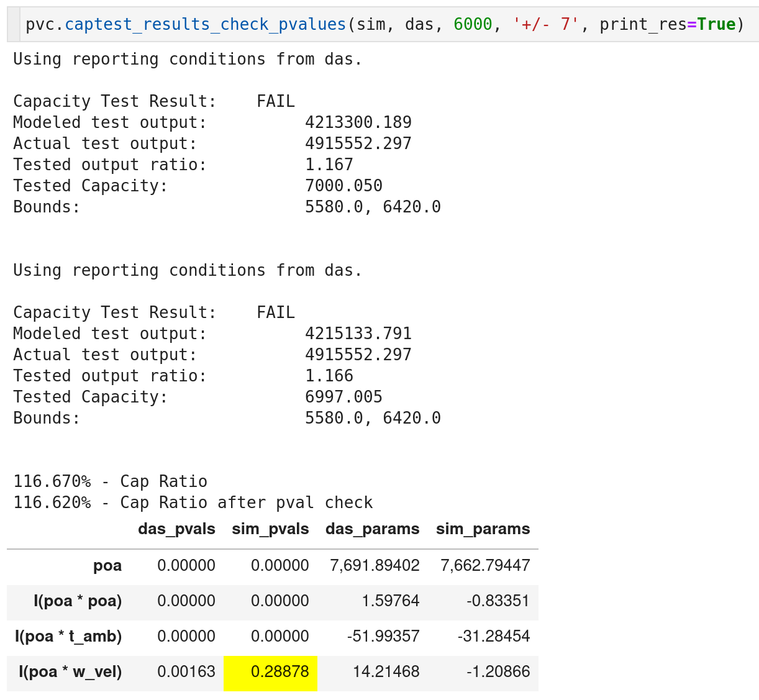This screenshot has height=700, width=759.
Task: Click the first Tested Capacity value 7000.050
Action: coord(343,186)
